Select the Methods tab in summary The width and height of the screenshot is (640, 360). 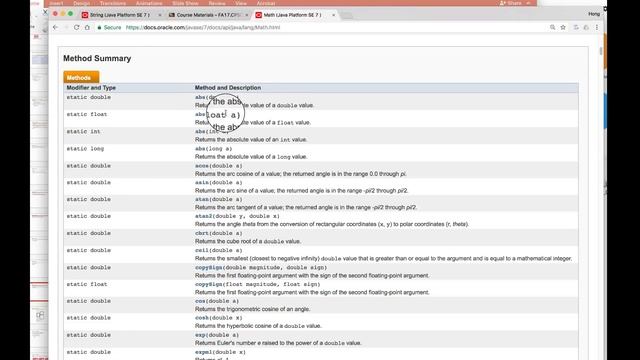(81, 77)
